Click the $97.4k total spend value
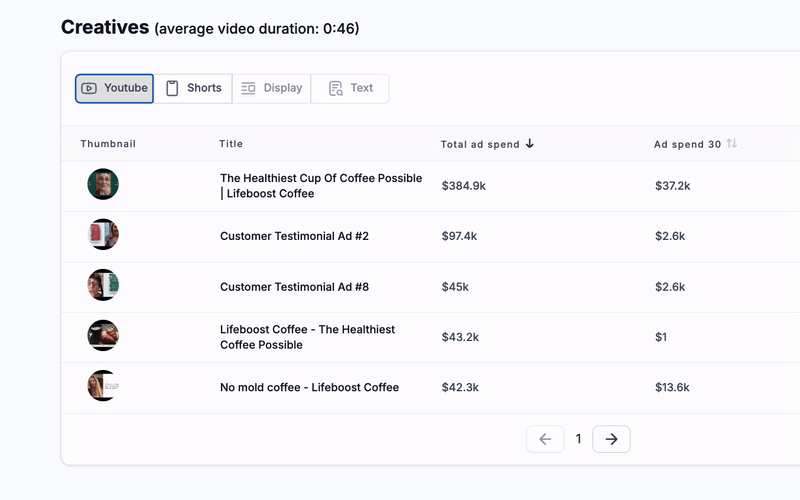The width and height of the screenshot is (800, 500). click(x=459, y=236)
